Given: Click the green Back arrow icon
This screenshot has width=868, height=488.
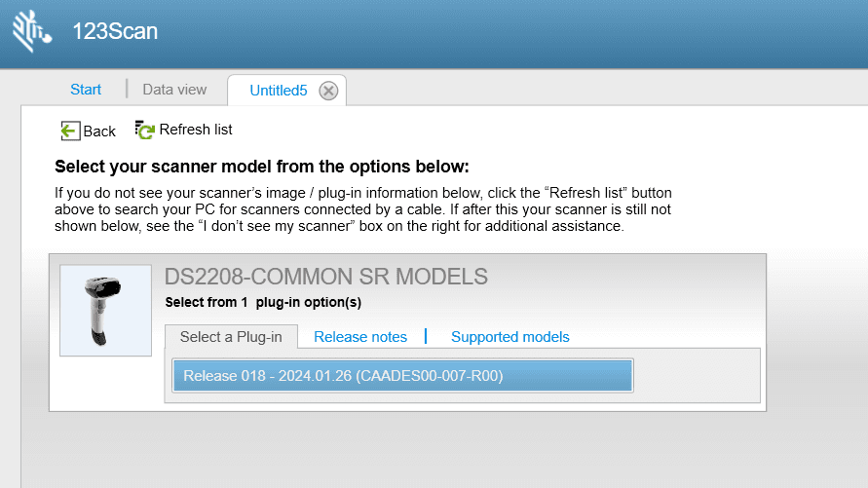Looking at the screenshot, I should click(69, 131).
